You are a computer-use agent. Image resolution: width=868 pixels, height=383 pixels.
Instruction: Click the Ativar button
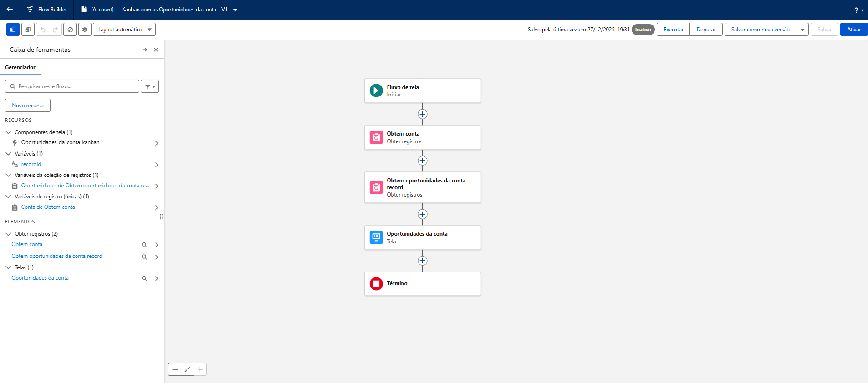[x=854, y=30]
